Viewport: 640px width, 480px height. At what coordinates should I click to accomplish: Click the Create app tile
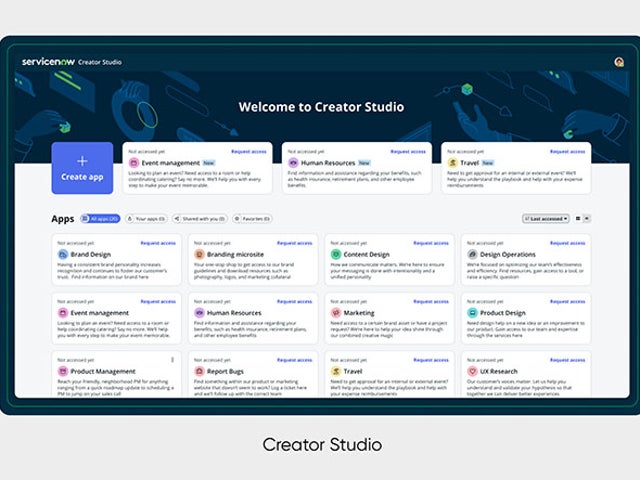tap(82, 168)
